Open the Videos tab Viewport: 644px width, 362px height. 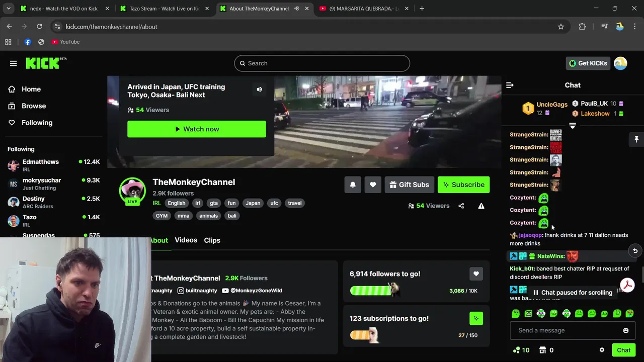tap(186, 240)
